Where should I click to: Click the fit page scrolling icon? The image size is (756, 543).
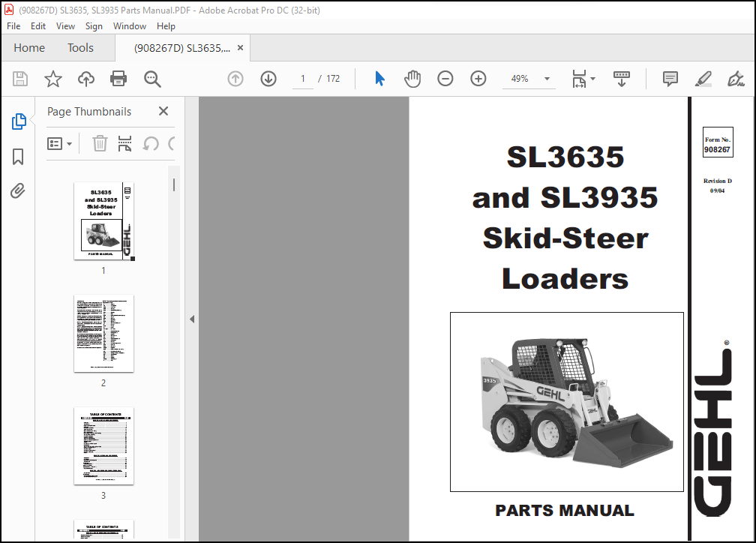coord(579,79)
